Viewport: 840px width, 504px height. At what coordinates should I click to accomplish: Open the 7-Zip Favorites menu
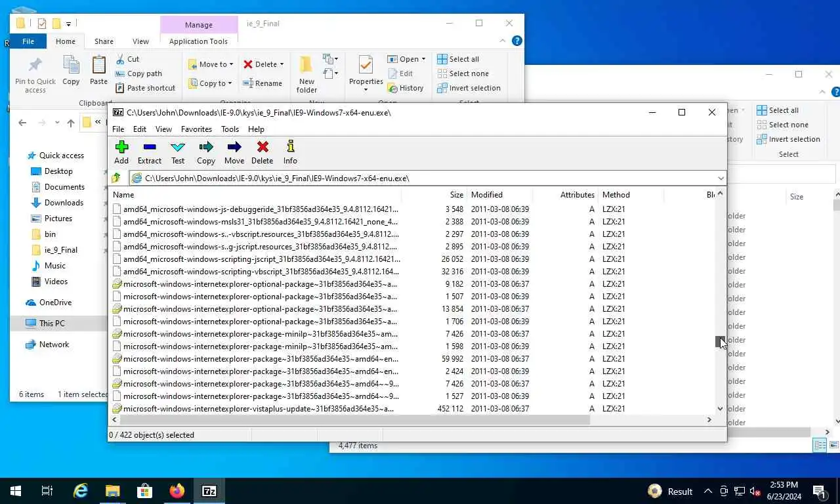(x=196, y=129)
